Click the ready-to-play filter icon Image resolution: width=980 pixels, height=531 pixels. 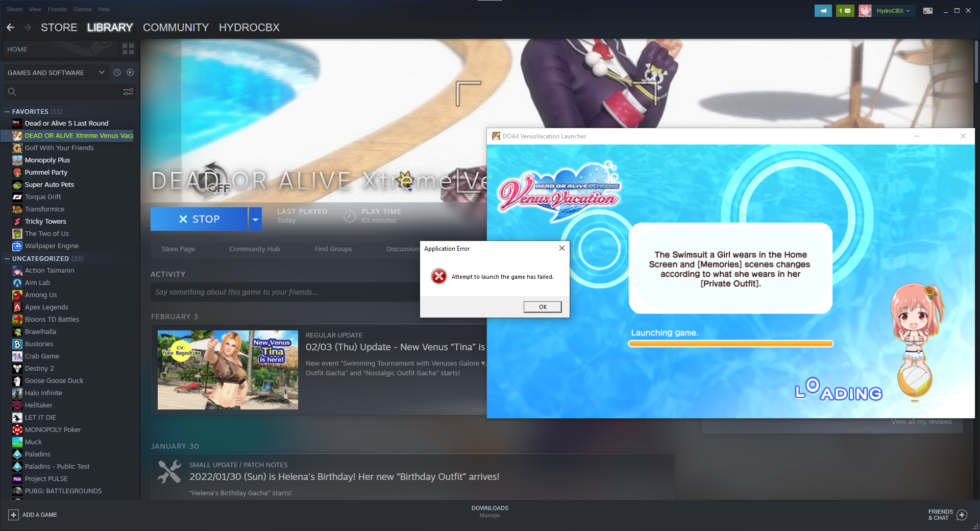point(130,73)
